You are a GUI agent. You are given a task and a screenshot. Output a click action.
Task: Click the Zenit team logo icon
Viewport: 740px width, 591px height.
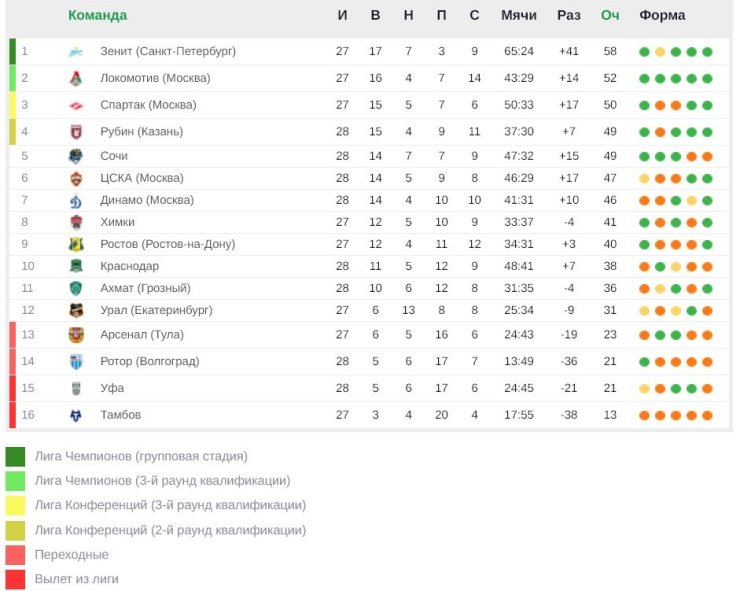(x=76, y=51)
